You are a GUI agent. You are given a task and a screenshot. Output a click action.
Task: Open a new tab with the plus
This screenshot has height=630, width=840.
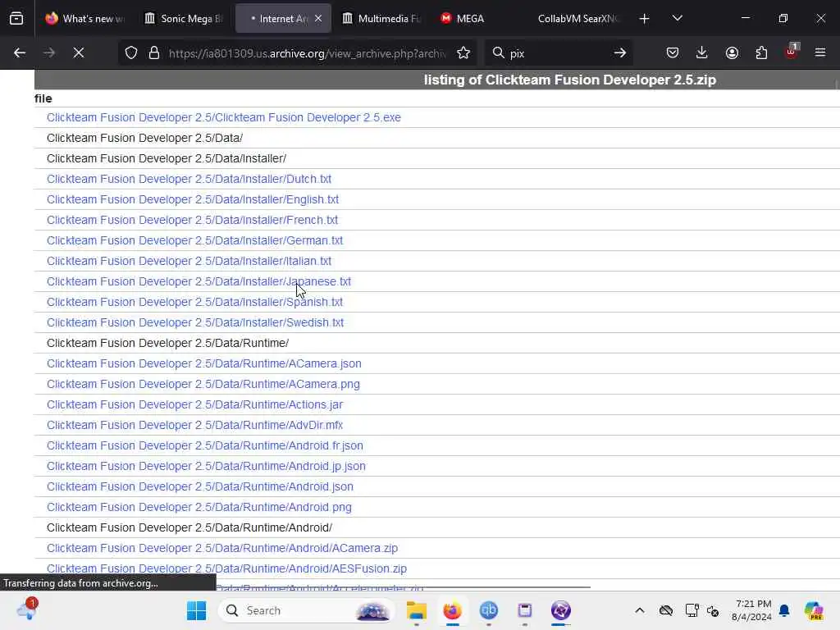coord(645,19)
